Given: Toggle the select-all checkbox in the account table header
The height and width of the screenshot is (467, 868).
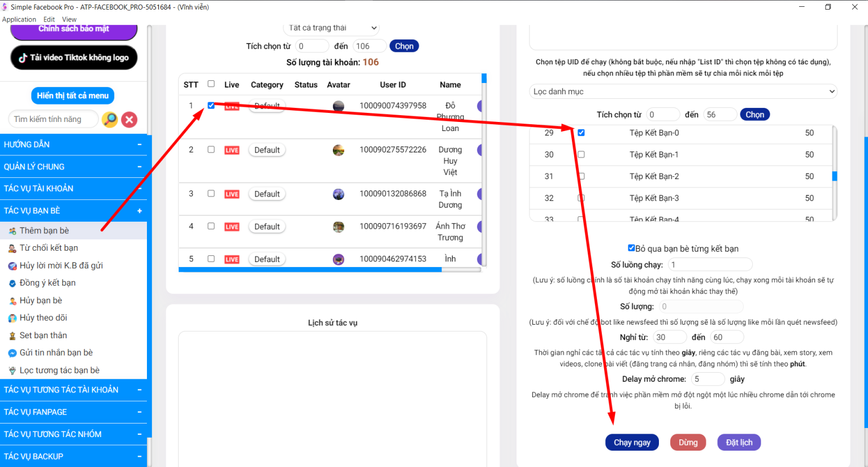Looking at the screenshot, I should [x=211, y=83].
